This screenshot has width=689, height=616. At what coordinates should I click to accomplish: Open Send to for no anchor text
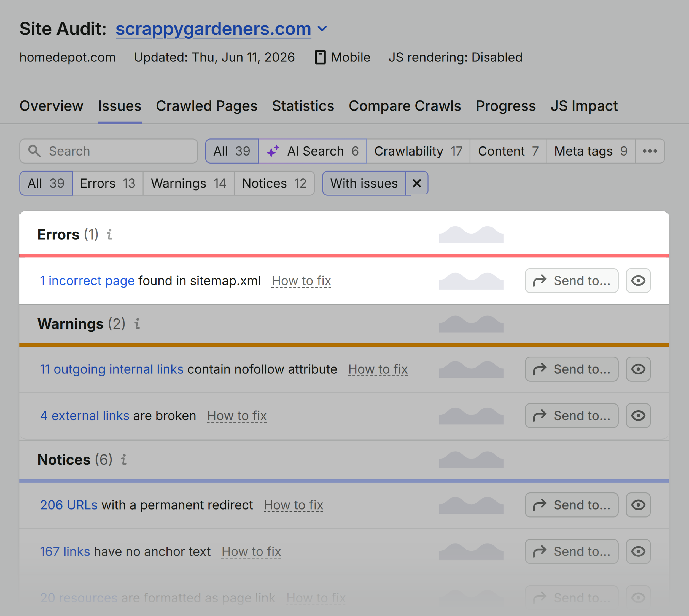572,551
